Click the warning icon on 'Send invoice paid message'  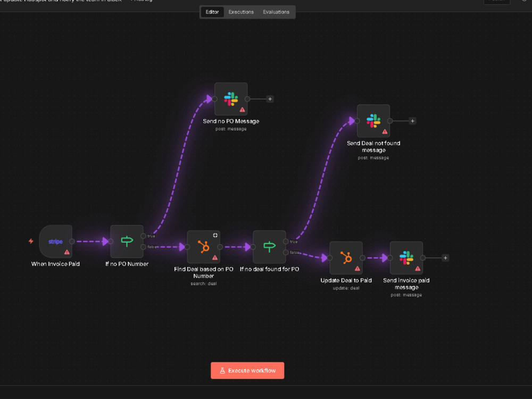[x=418, y=268]
